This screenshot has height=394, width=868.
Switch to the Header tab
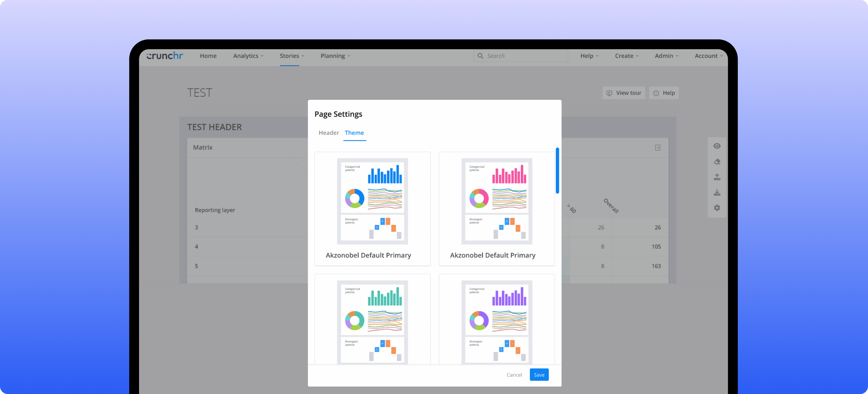(x=328, y=133)
